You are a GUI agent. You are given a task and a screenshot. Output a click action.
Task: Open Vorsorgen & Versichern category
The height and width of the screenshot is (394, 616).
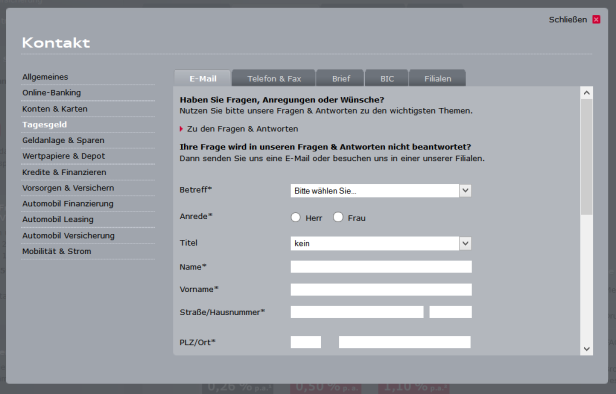(x=68, y=188)
